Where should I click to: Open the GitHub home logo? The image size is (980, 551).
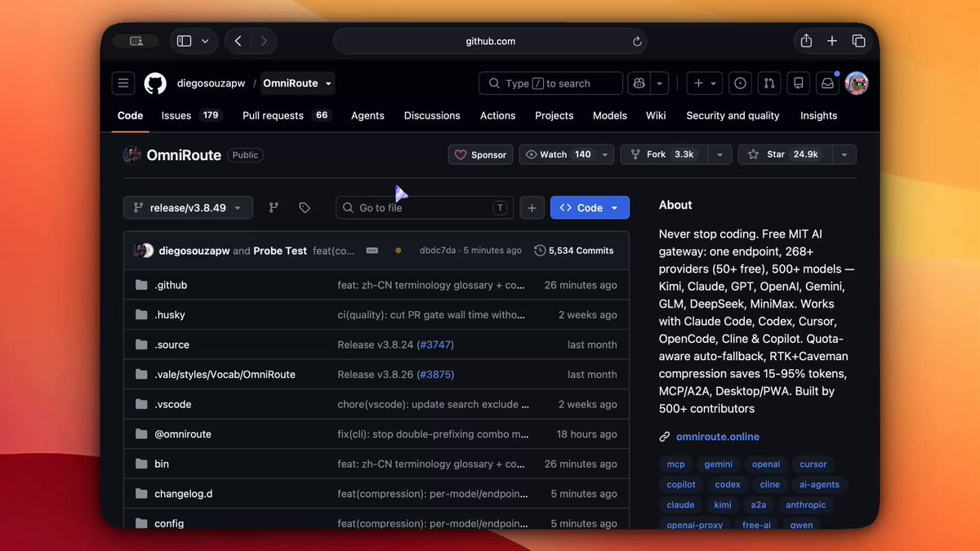155,83
